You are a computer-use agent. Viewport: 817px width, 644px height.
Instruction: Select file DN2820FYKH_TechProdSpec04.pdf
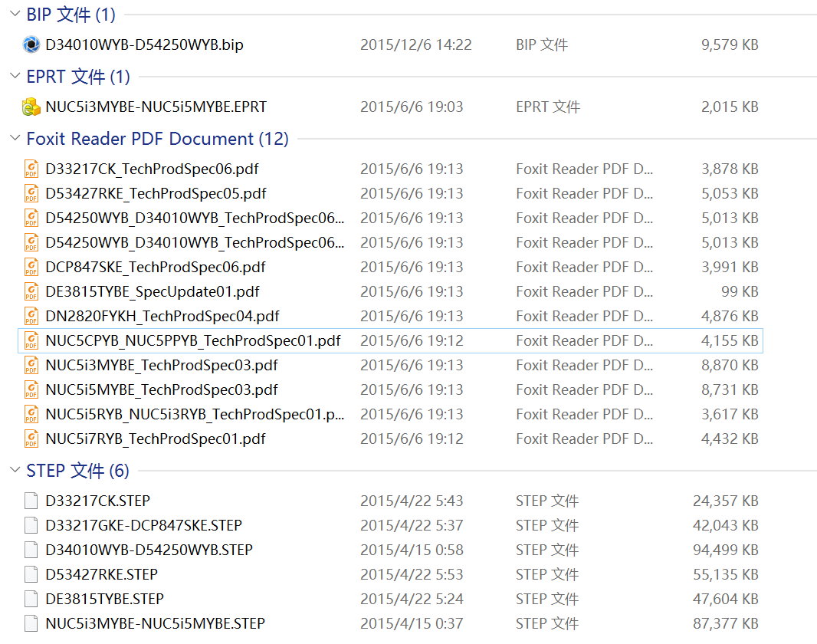[x=162, y=316]
